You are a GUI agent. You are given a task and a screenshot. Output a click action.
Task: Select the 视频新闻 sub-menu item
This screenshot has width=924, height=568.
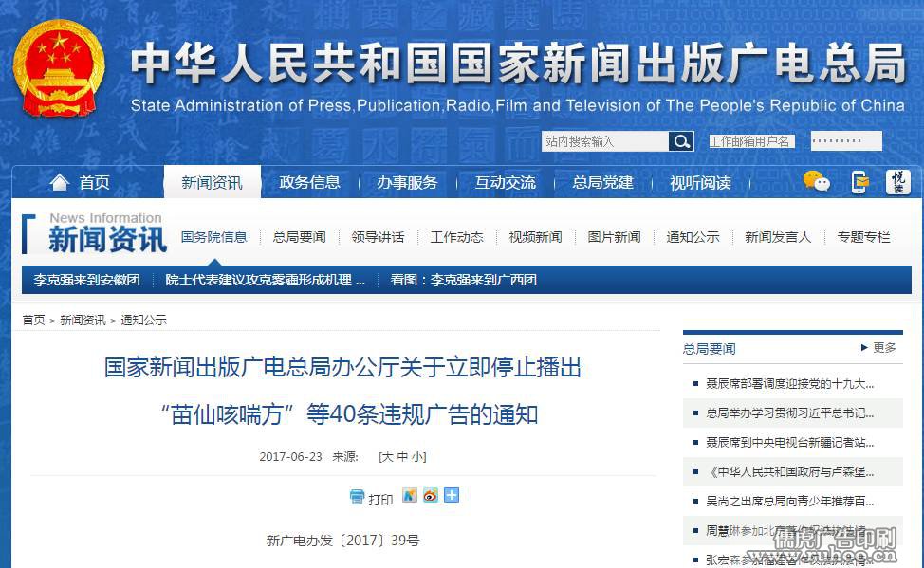point(535,237)
